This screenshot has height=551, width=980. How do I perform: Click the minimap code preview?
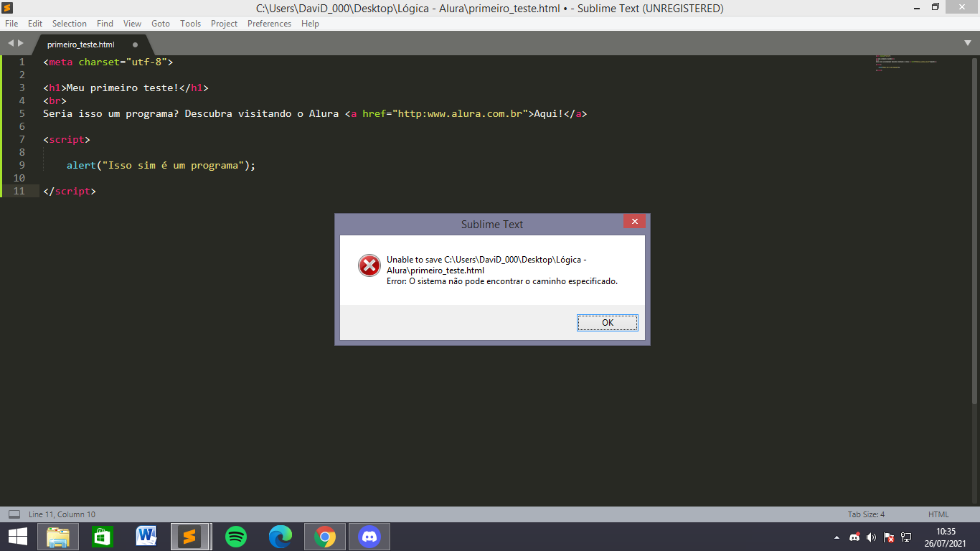[905, 63]
